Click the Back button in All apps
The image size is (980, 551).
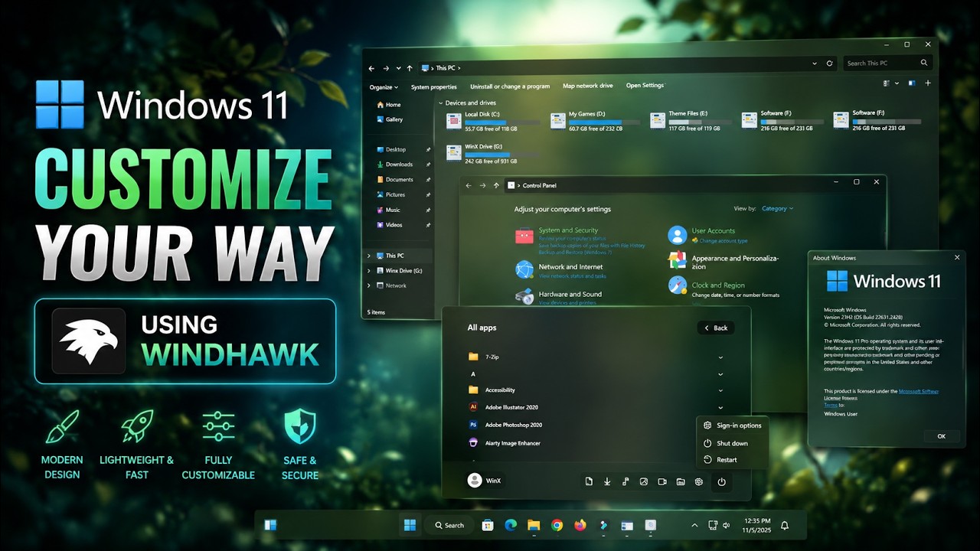715,328
